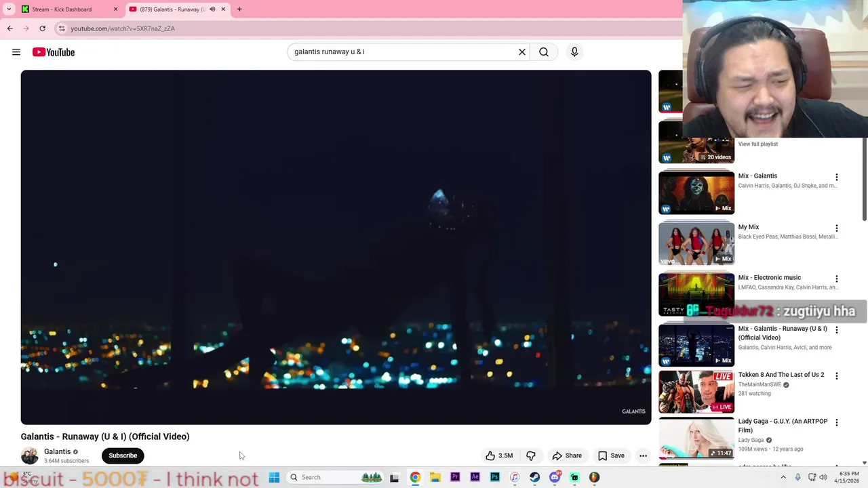This screenshot has height=488, width=868.
Task: Start voice search with the microphone icon
Action: click(x=574, y=52)
